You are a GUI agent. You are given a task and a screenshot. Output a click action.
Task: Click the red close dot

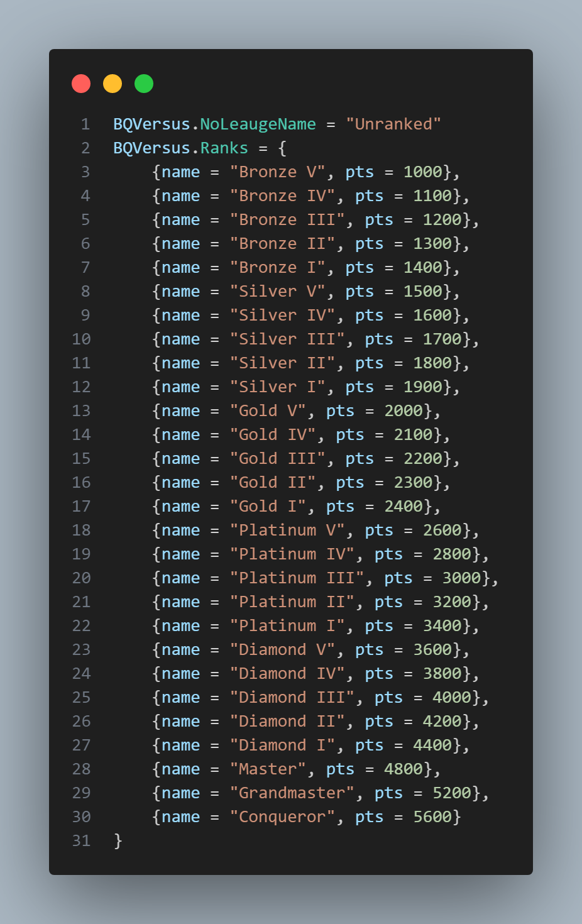click(81, 84)
